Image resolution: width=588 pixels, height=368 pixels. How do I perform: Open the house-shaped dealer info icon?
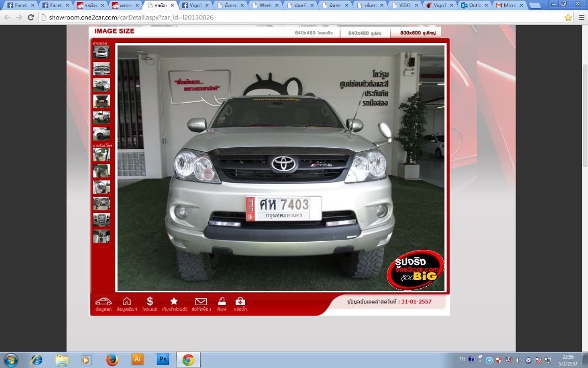tap(127, 302)
